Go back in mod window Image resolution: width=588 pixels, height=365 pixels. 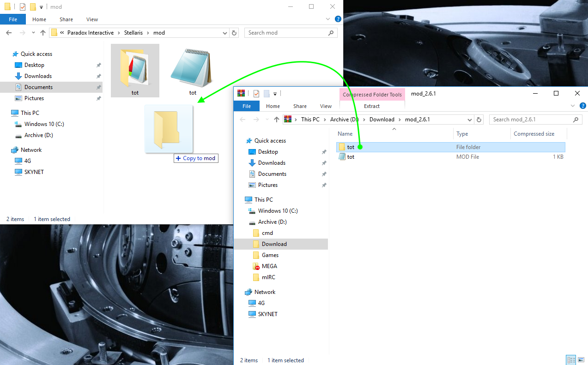9,33
